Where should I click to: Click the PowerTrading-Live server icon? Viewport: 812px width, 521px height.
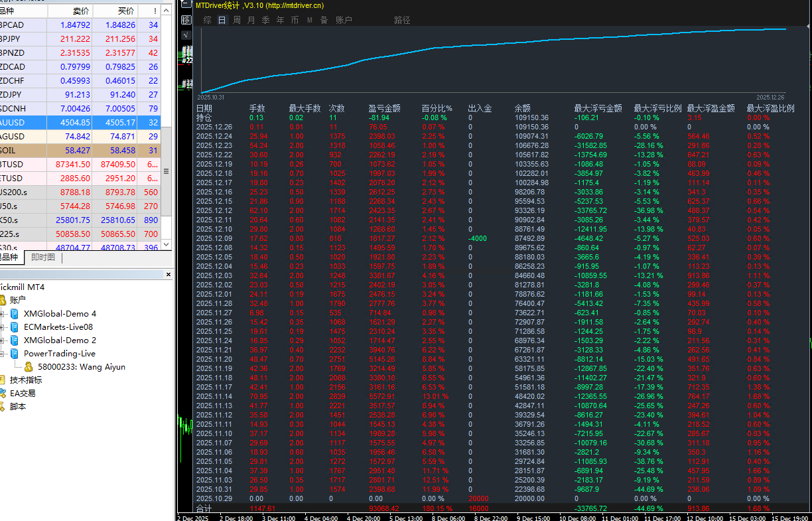coord(15,354)
